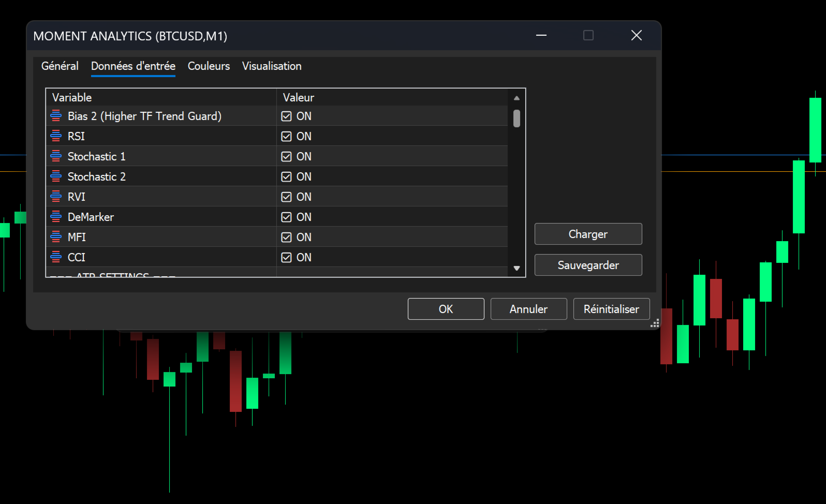Disable the RSI ON checkbox

286,136
